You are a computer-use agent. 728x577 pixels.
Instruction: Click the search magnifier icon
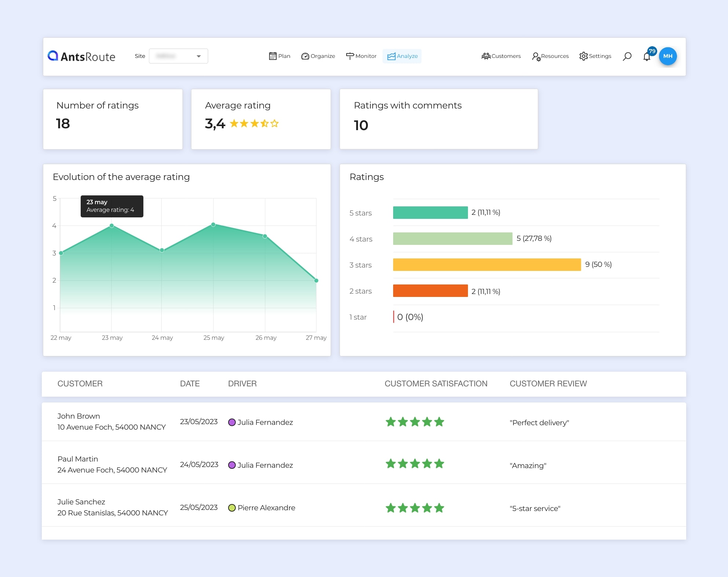point(627,56)
